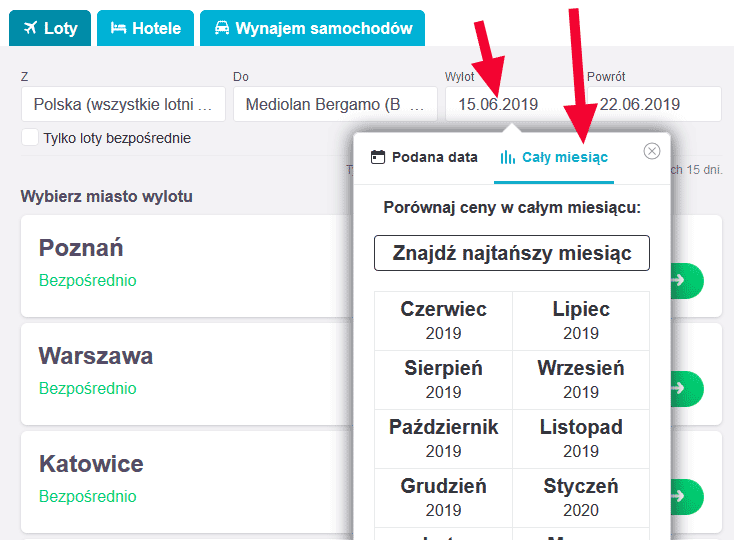Close the date picker popup

click(x=652, y=151)
